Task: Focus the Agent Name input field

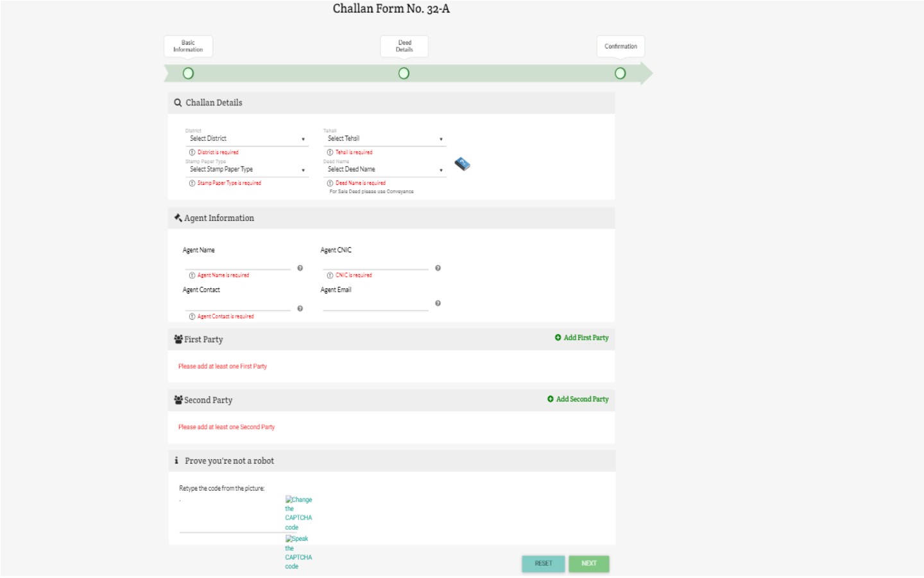Action: pos(237,263)
